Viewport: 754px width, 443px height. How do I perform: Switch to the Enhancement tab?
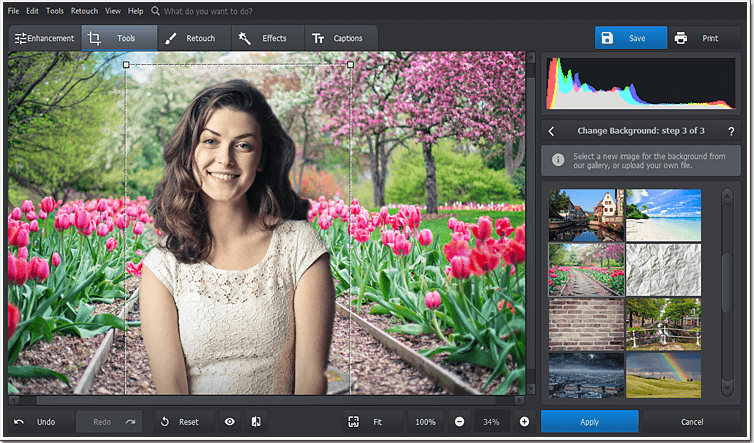pyautogui.click(x=45, y=38)
